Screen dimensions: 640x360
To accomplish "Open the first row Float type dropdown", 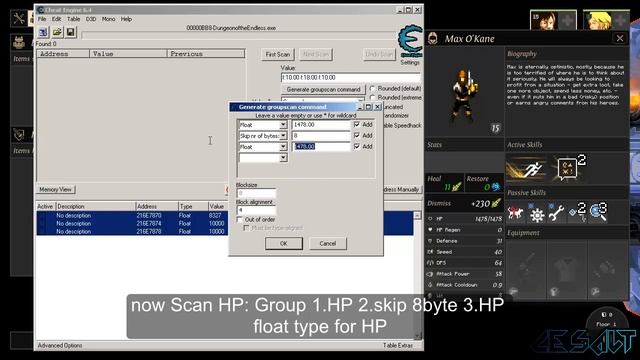I will pyautogui.click(x=283, y=124).
